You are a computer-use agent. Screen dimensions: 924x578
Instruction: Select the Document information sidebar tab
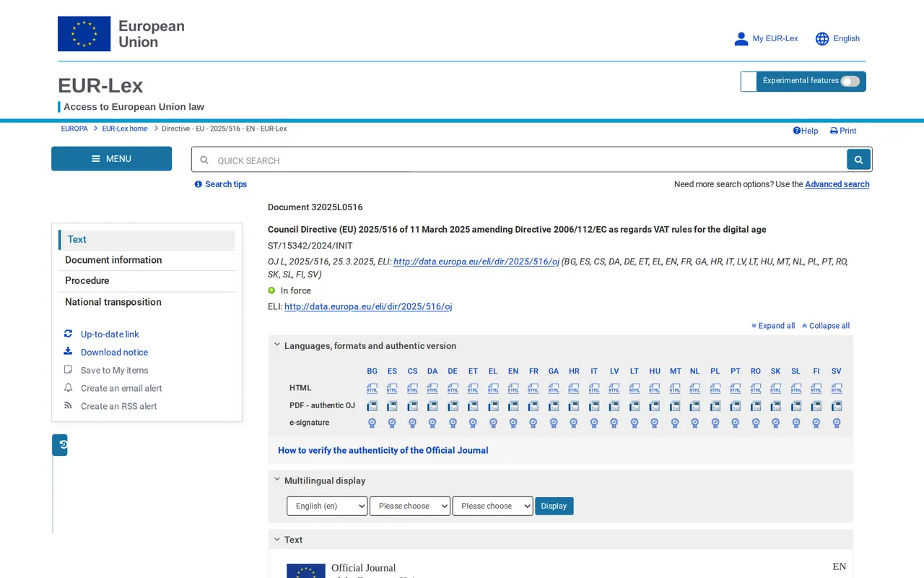coord(147,260)
